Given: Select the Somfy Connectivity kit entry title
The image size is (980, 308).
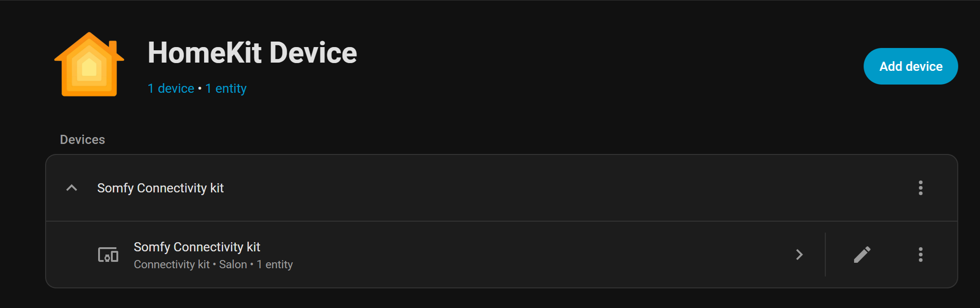Looking at the screenshot, I should pos(160,188).
